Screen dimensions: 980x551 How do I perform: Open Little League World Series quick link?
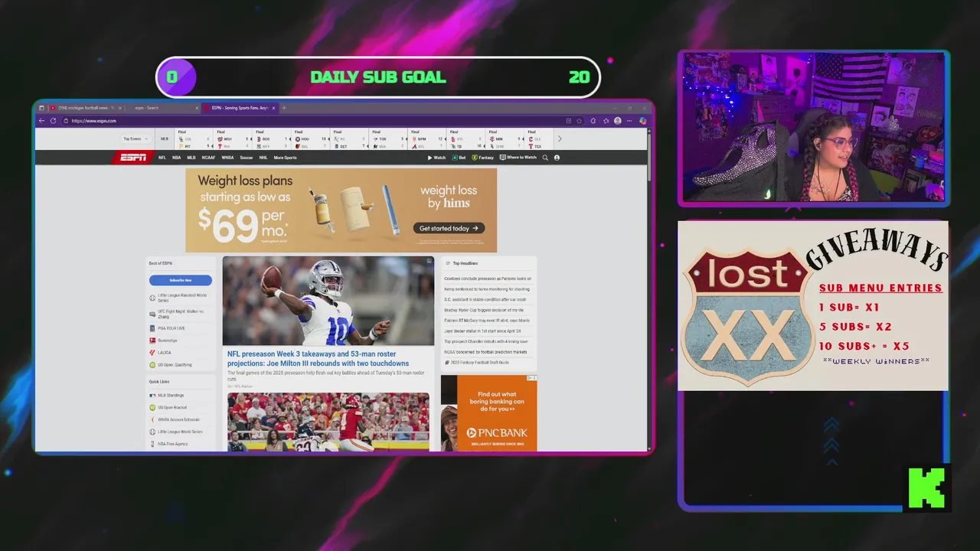176,432
